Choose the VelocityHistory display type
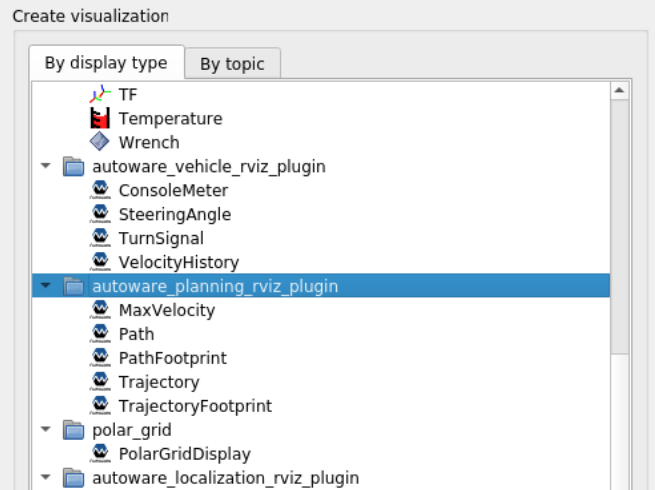The width and height of the screenshot is (655, 490). coord(178,262)
